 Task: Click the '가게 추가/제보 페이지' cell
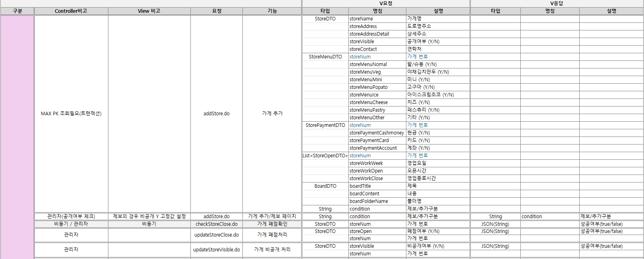(x=272, y=217)
